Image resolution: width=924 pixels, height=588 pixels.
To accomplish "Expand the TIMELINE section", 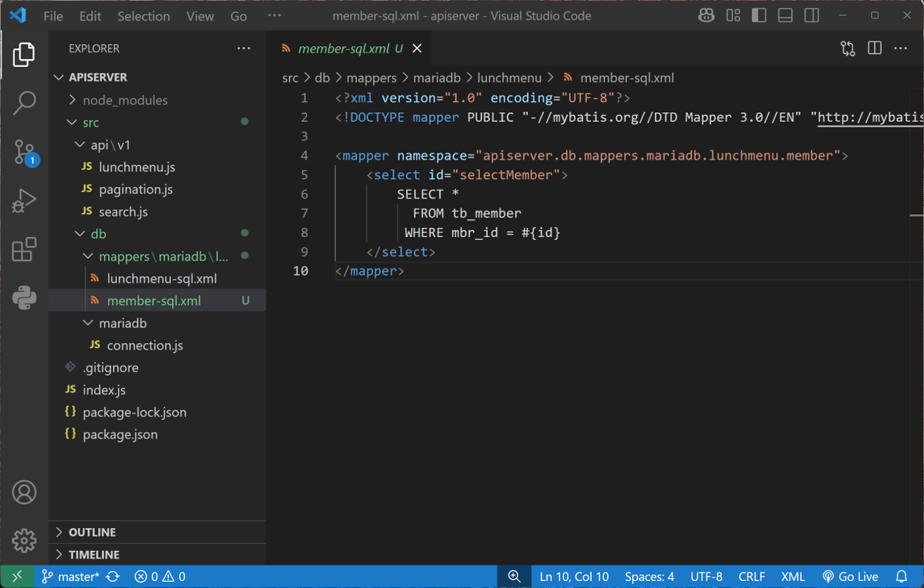I will (x=156, y=555).
